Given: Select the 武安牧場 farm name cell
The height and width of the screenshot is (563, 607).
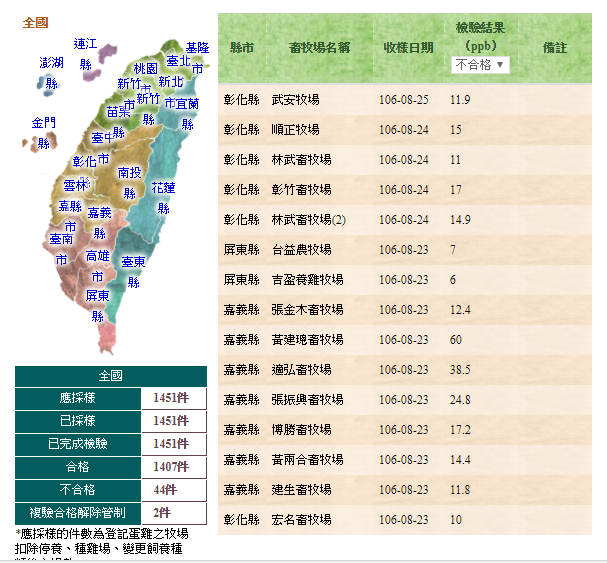Looking at the screenshot, I should click(x=295, y=100).
